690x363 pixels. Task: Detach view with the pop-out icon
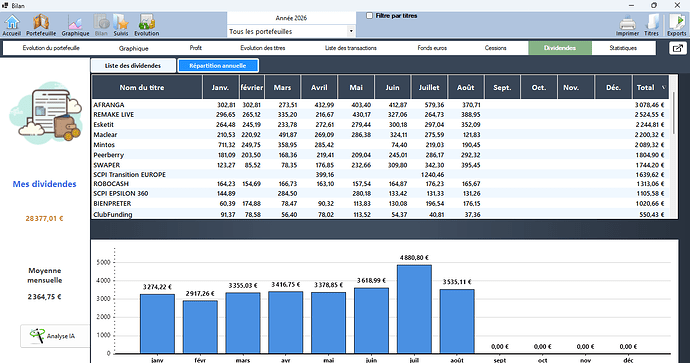click(678, 48)
